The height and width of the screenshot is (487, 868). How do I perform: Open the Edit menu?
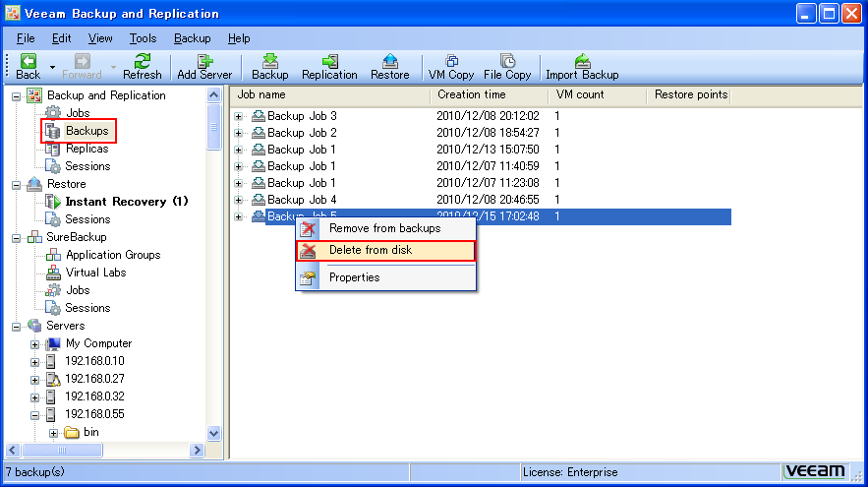(x=62, y=38)
